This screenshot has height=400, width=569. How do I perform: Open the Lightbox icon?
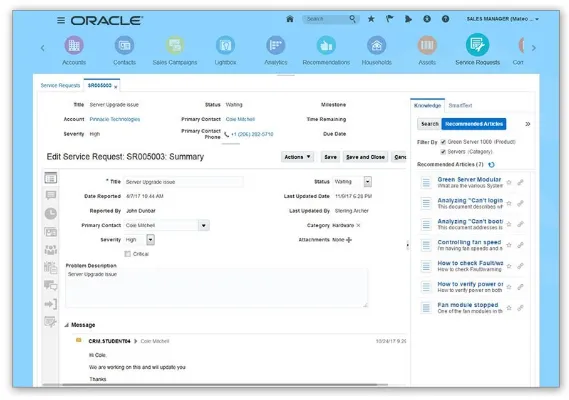225,45
